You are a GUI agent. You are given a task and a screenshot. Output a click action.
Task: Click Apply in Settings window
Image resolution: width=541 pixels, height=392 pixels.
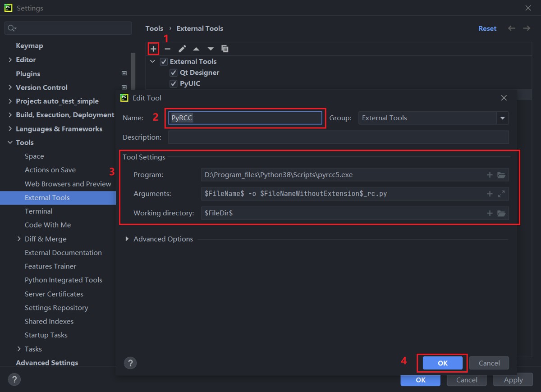tap(513, 380)
